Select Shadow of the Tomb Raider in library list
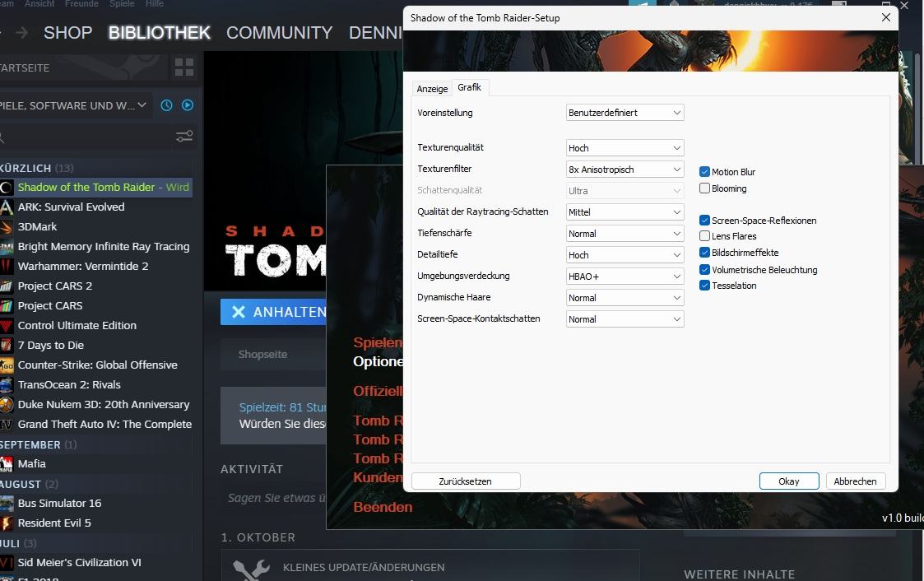 (x=96, y=188)
